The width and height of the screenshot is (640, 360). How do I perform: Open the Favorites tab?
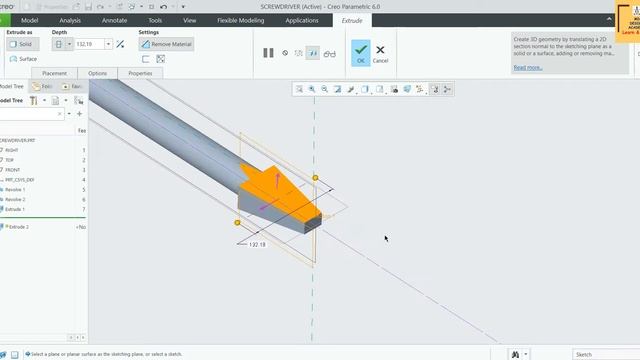pyautogui.click(x=72, y=87)
